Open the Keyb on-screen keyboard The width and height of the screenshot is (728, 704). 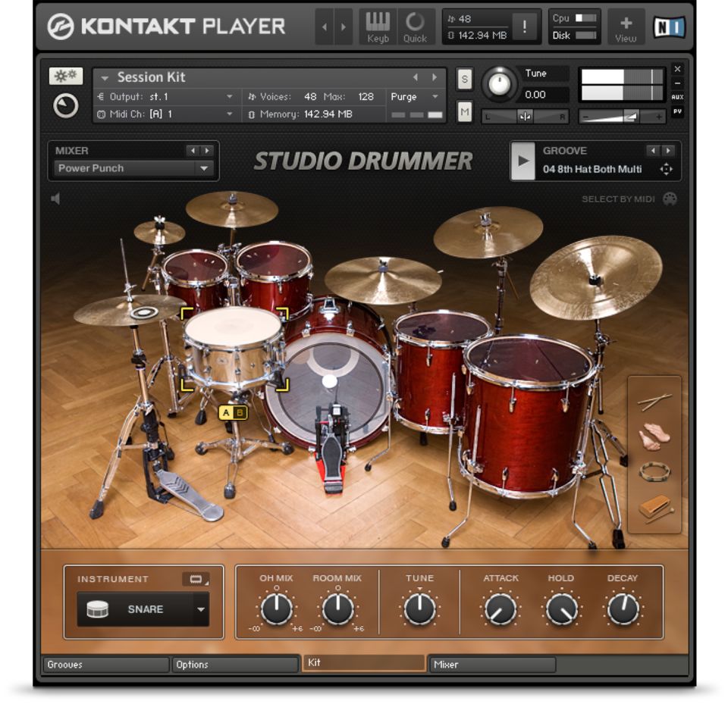click(x=378, y=27)
